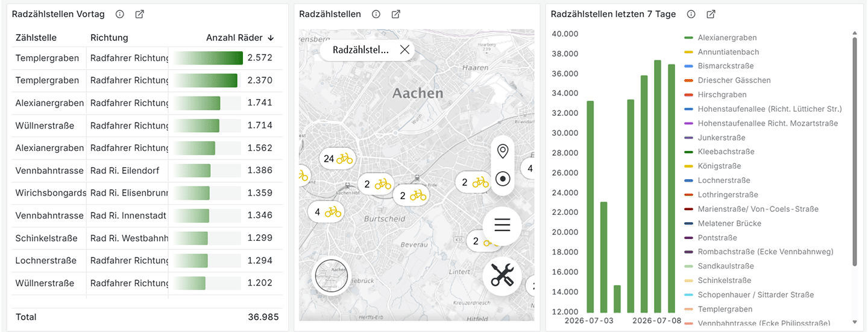
Task: Click info icon for letzten 7 Tage panel
Action: (691, 14)
